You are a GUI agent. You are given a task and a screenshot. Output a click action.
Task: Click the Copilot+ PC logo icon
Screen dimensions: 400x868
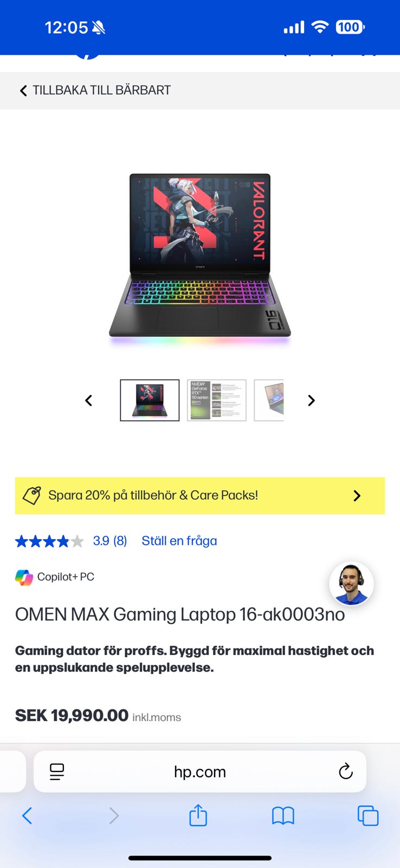click(x=24, y=577)
